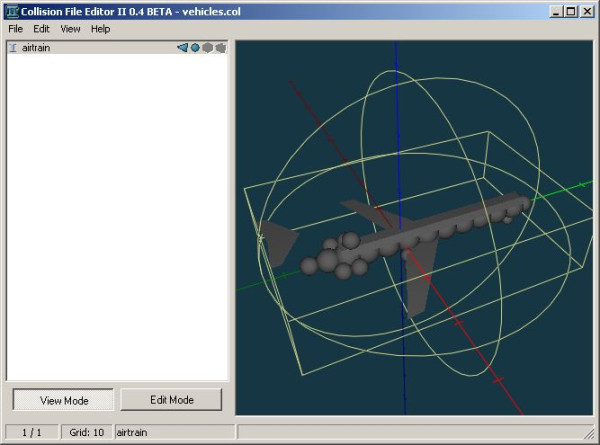Image resolution: width=600 pixels, height=445 pixels.
Task: Open the Help menu
Action: 101,29
